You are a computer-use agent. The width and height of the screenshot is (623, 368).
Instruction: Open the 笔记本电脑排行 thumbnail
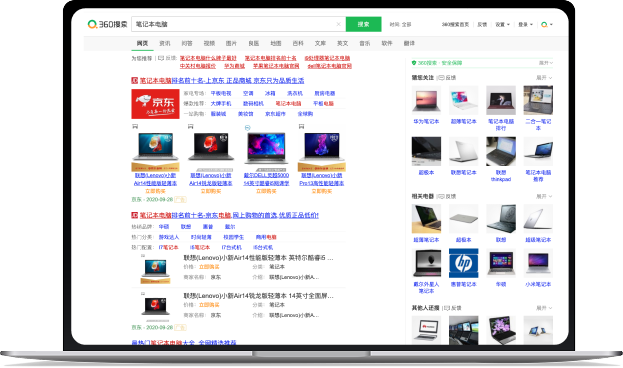coord(501,100)
